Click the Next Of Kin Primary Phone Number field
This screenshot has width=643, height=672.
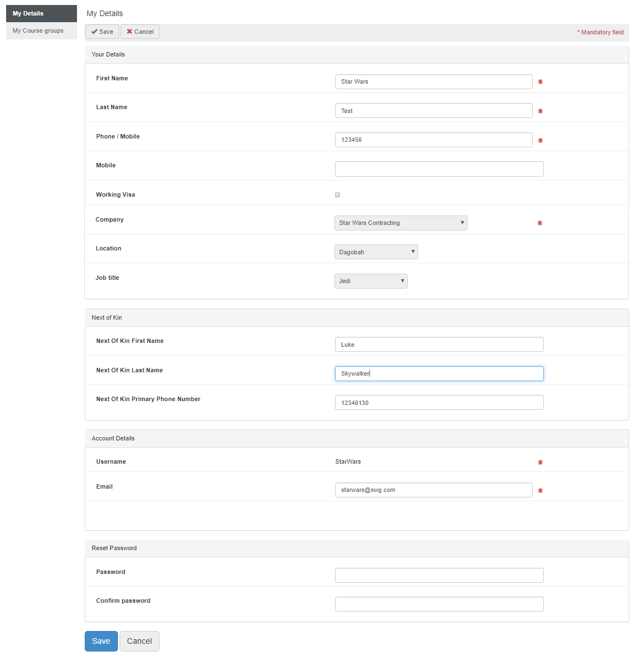439,403
